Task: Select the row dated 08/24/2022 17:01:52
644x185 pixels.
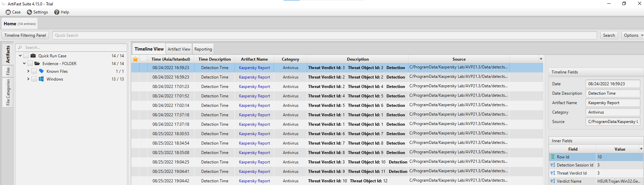Action: (337, 96)
